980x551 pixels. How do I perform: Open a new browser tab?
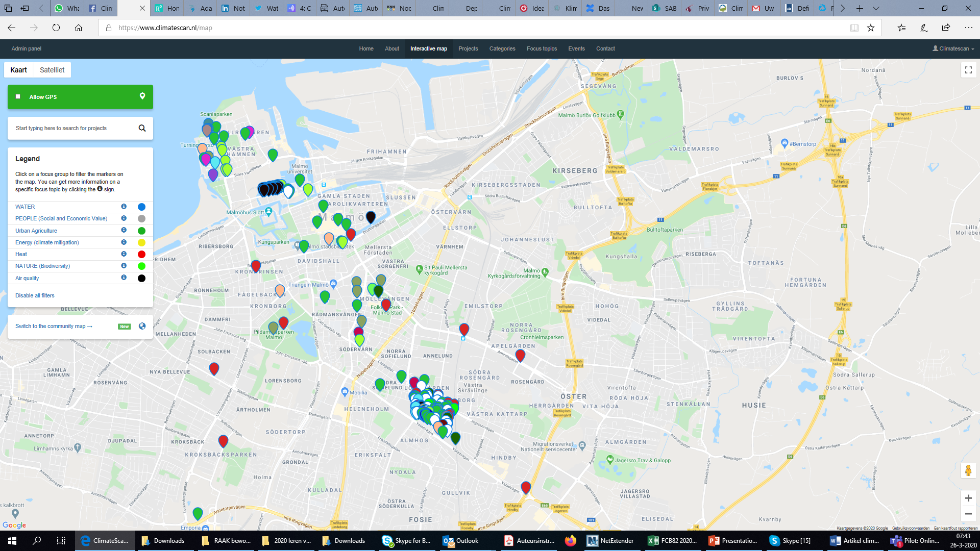(860, 8)
